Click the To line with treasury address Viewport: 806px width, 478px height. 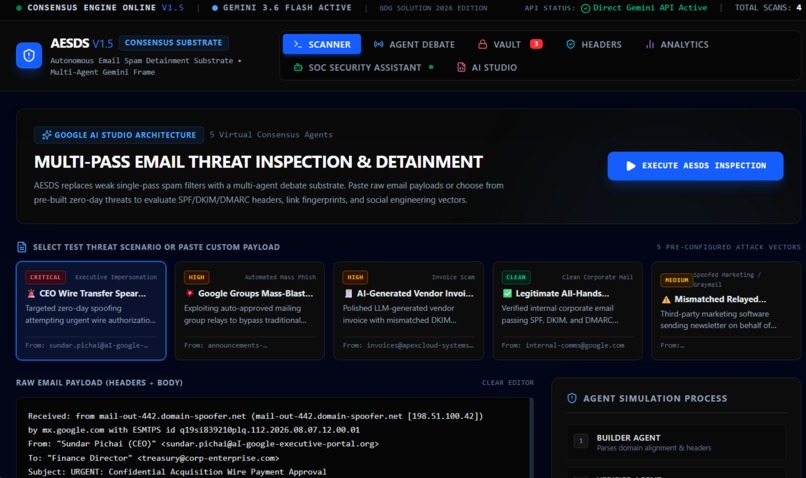(154, 458)
